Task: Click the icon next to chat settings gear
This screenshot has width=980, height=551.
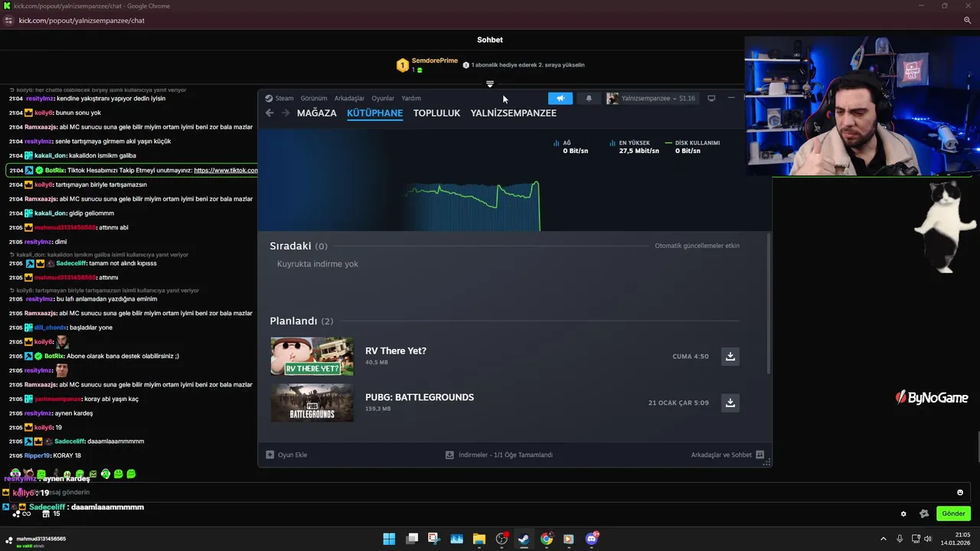Action: (x=924, y=514)
